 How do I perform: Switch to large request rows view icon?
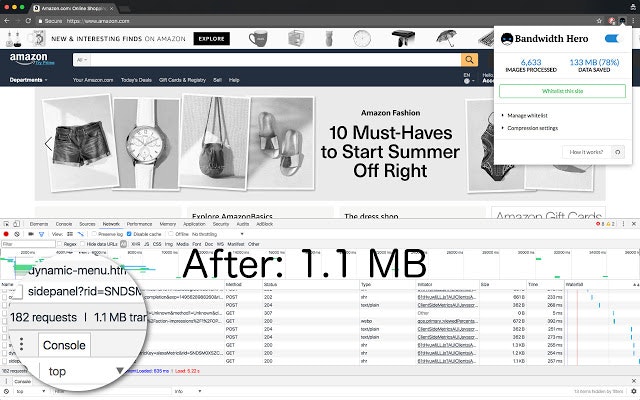point(70,234)
